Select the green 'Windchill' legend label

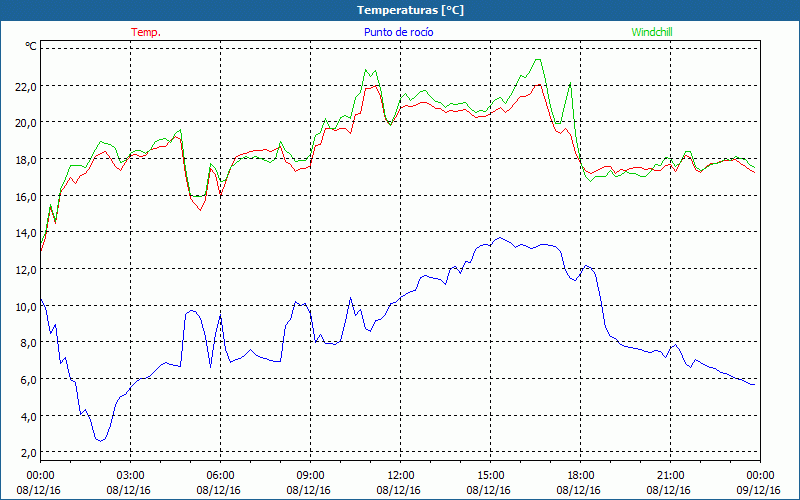tap(652, 32)
